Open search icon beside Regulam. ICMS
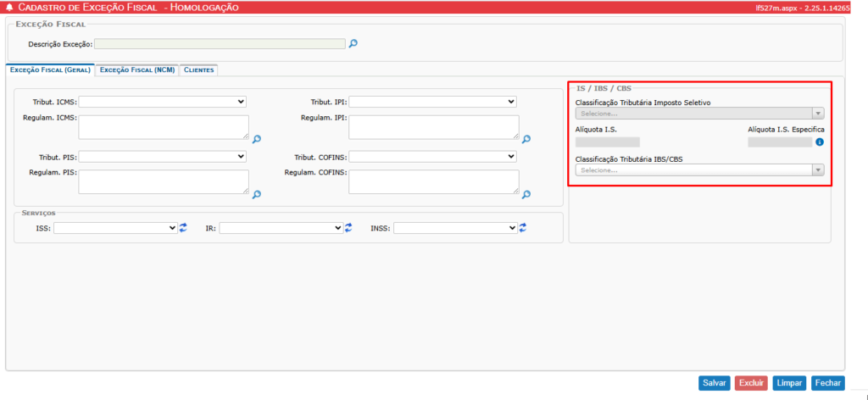The height and width of the screenshot is (400, 868). coord(256,139)
